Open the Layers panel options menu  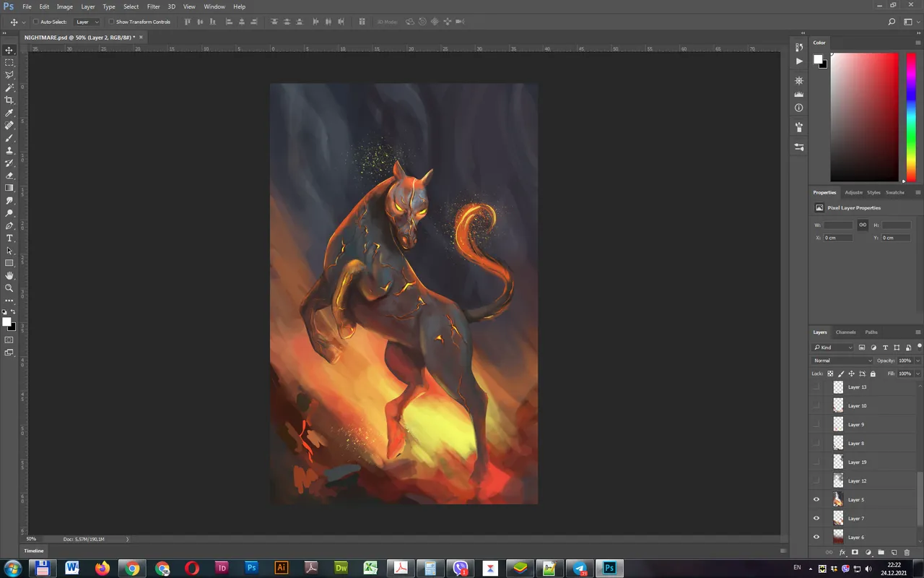point(918,332)
